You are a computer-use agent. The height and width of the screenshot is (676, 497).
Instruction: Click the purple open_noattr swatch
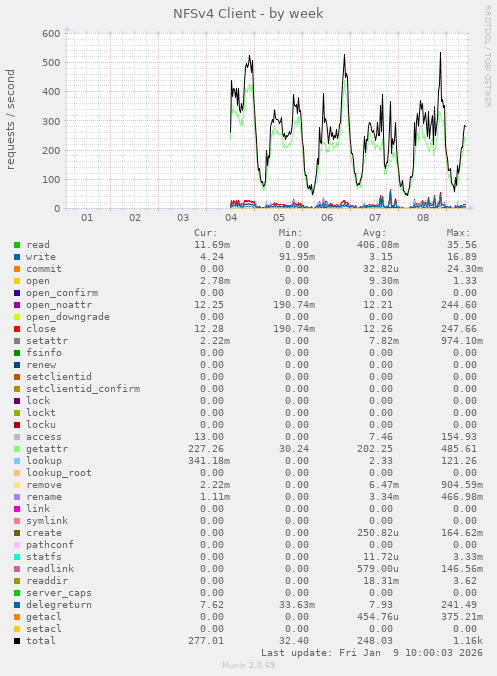pos(17,305)
